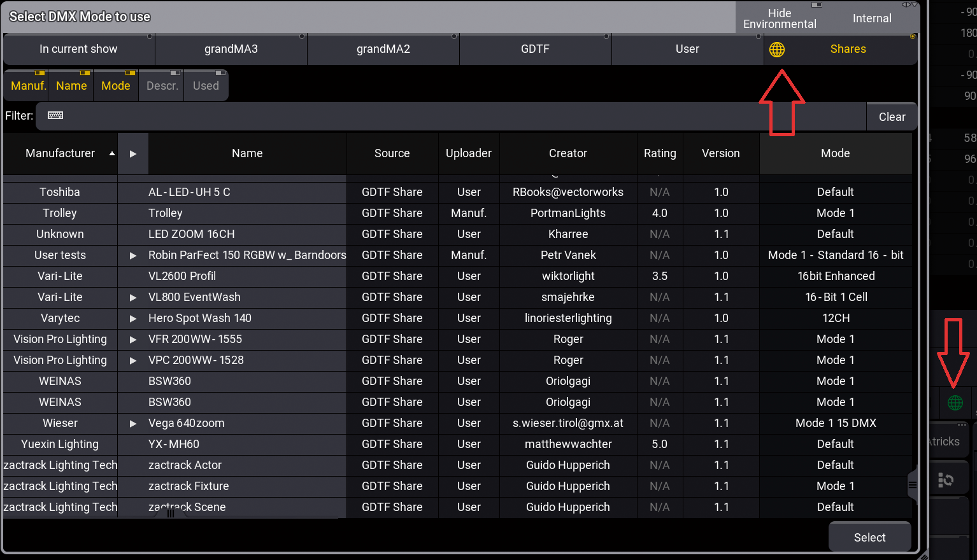
Task: Toggle the Hide Environmental option
Action: coord(779,18)
